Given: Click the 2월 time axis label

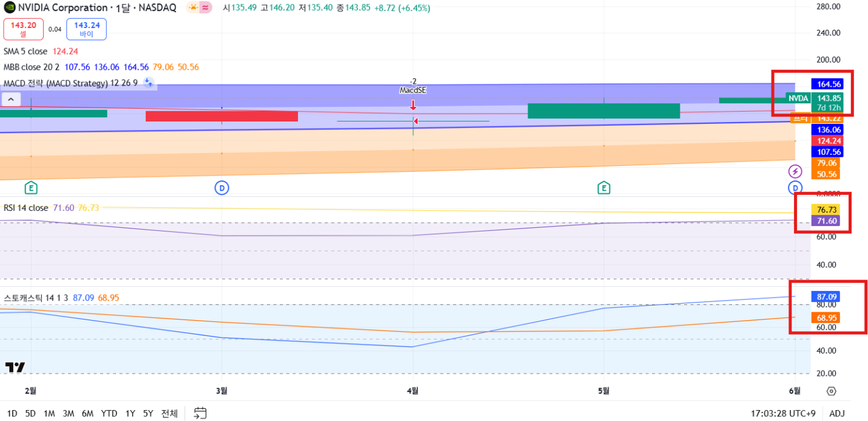Looking at the screenshot, I should (31, 391).
